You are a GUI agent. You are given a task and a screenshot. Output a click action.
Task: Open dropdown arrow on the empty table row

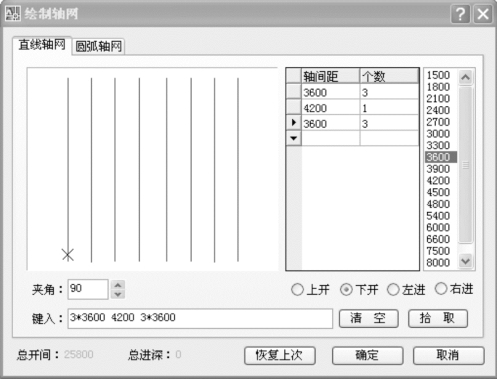point(294,138)
